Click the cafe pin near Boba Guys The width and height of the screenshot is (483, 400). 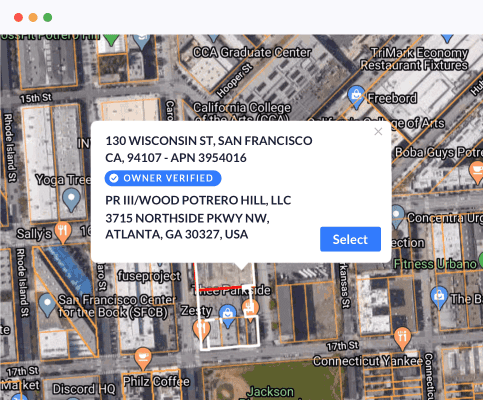pos(477,172)
